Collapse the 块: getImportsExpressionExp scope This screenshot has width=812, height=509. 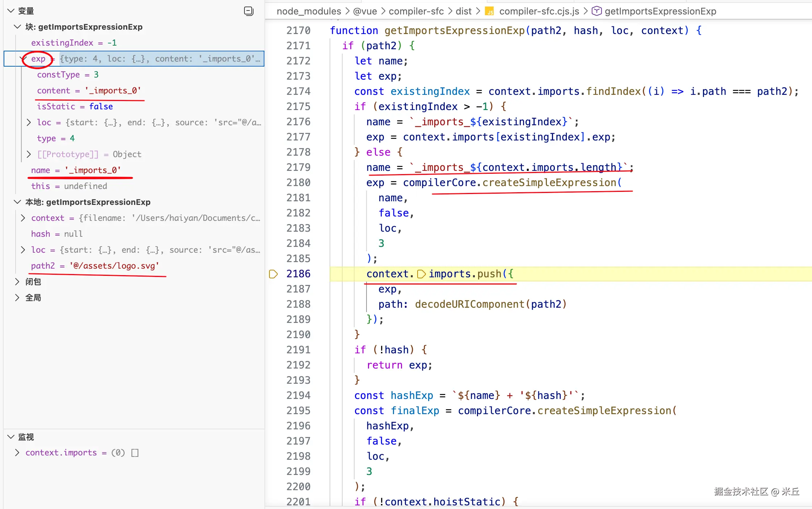[x=17, y=27]
